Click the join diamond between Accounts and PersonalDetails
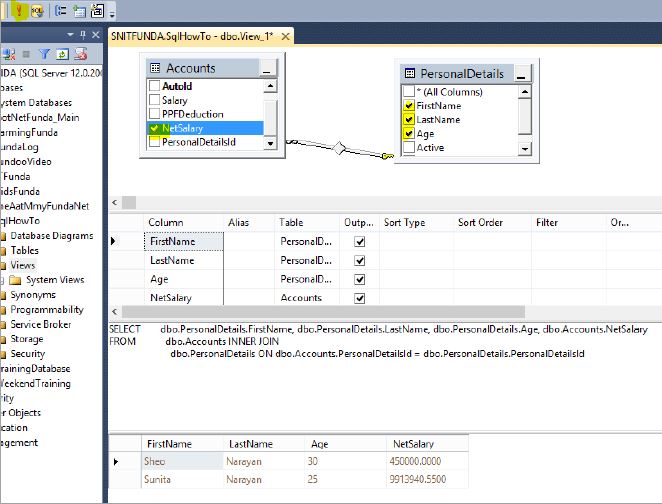Viewport: 662px width, 504px height. click(x=339, y=148)
